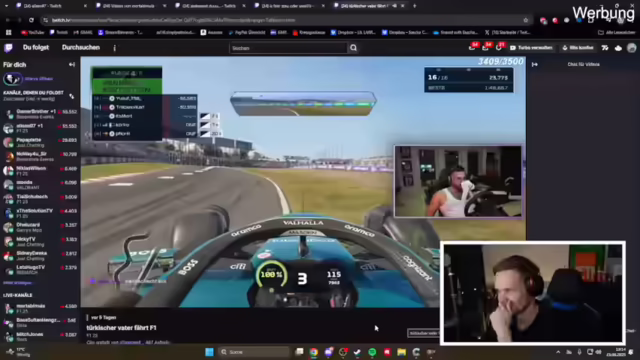Open the 'Durchsuchen' navigation item
640x360 pixels.
point(81,48)
